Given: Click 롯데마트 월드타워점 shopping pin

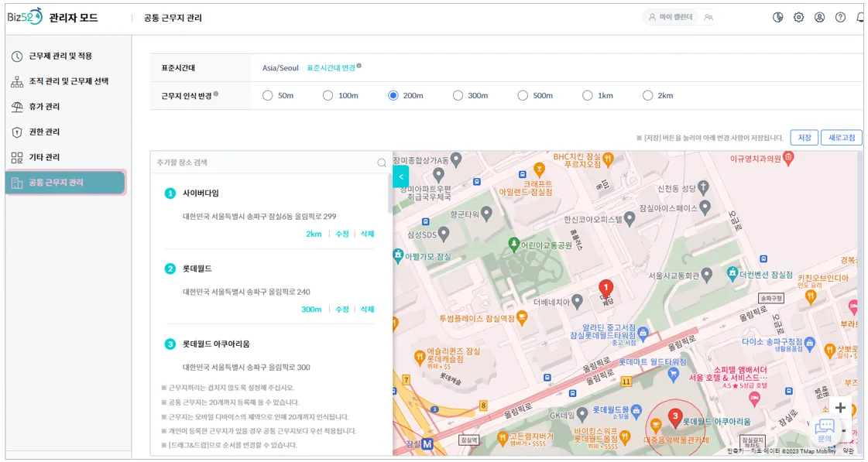Looking at the screenshot, I should (x=673, y=375).
